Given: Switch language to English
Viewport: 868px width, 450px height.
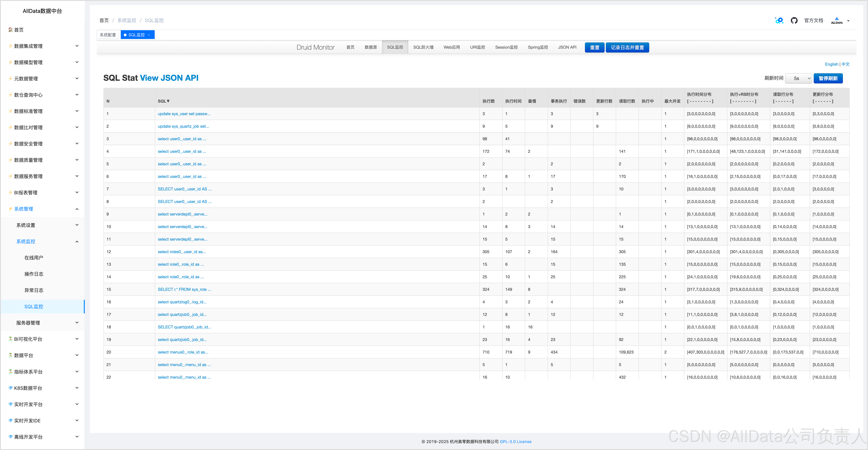Looking at the screenshot, I should tap(831, 64).
